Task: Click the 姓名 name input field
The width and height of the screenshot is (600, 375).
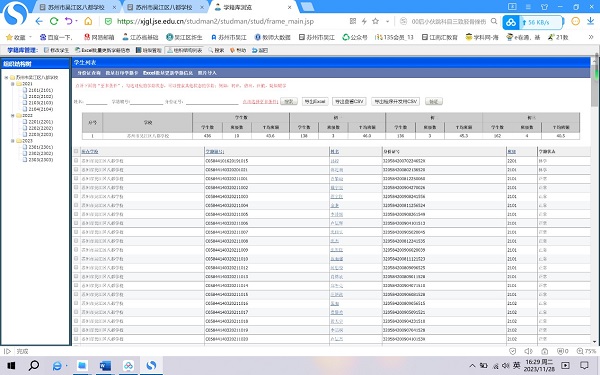Action: tap(96, 102)
